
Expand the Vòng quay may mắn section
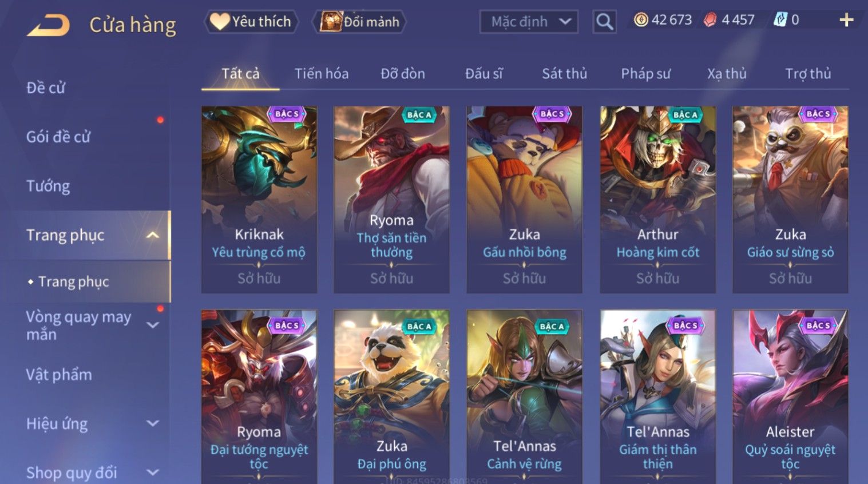(152, 325)
